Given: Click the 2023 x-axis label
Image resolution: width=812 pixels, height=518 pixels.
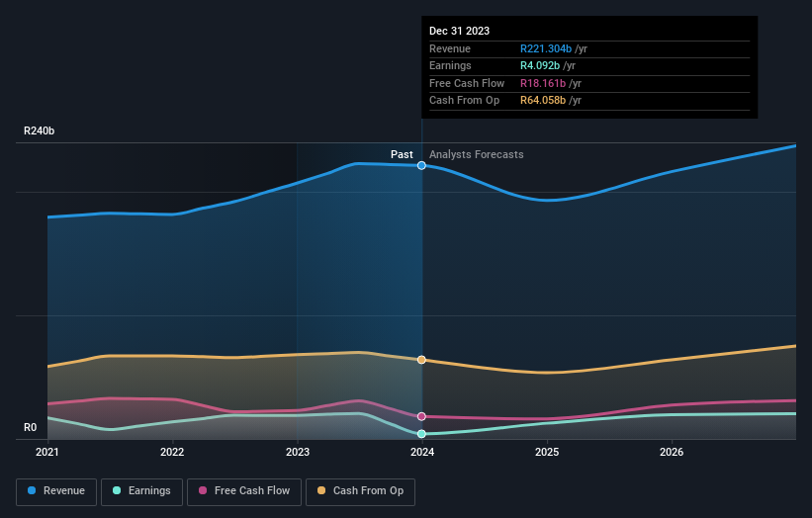Looking at the screenshot, I should point(298,453).
